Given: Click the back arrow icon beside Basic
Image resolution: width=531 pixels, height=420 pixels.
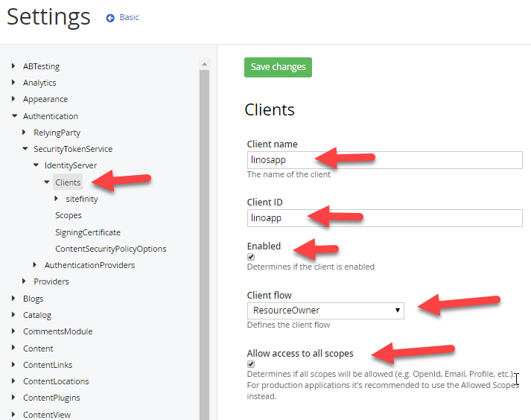Looking at the screenshot, I should point(110,18).
